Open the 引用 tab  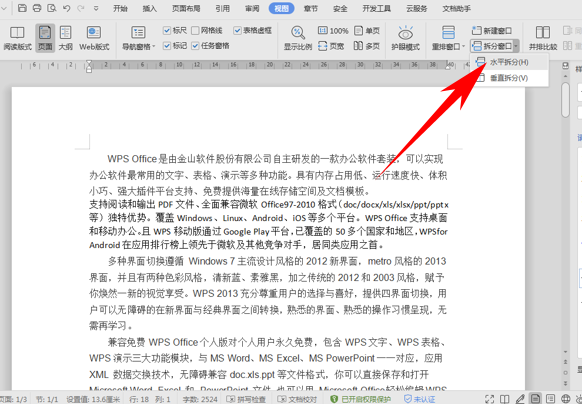pyautogui.click(x=222, y=8)
